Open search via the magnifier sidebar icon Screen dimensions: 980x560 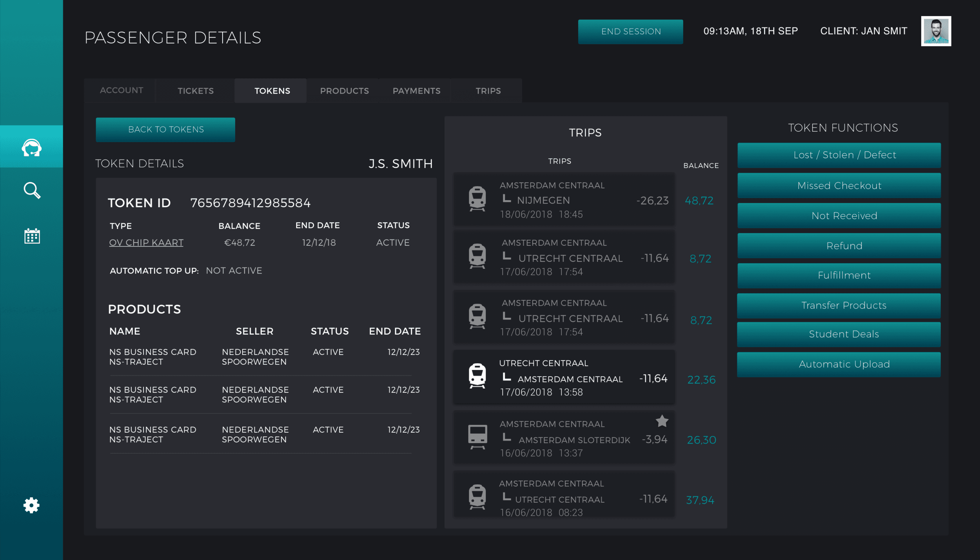pos(32,190)
